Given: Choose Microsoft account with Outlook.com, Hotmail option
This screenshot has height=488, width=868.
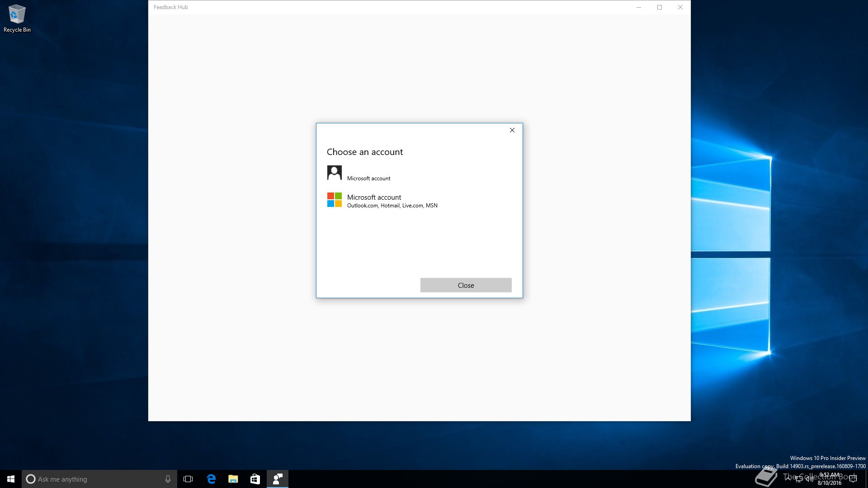Looking at the screenshot, I should 419,201.
